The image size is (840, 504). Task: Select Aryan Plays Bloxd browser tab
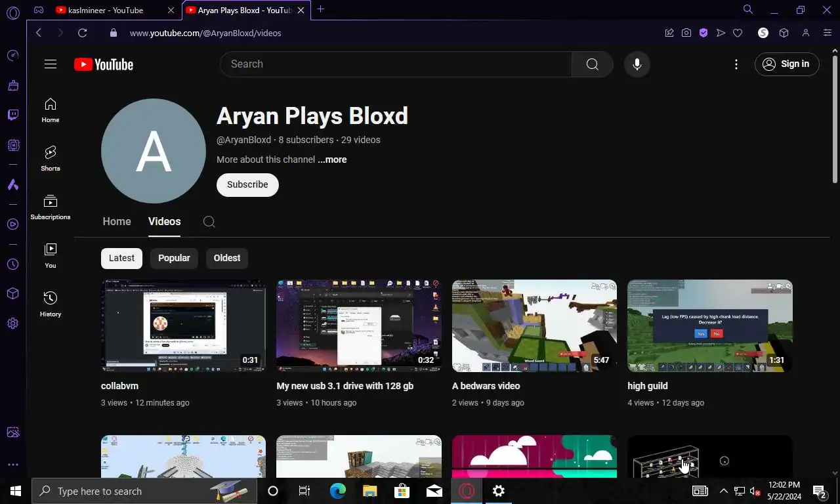(x=246, y=10)
